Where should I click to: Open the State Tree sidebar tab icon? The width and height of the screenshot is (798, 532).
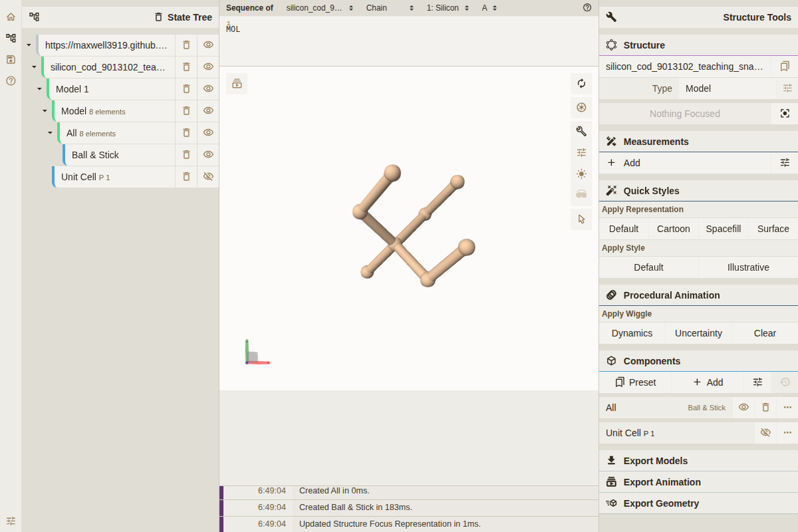click(11, 38)
